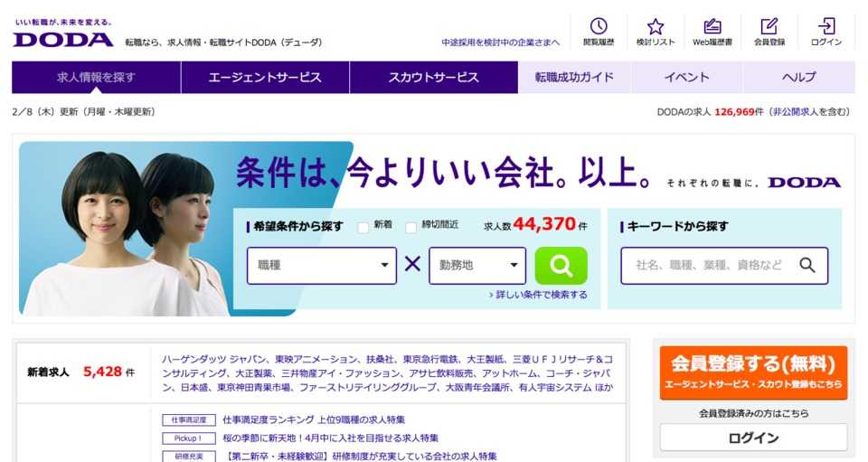Click the DODAの求人 126,969件 count text
Screen dimensions: 868x462
(711, 112)
